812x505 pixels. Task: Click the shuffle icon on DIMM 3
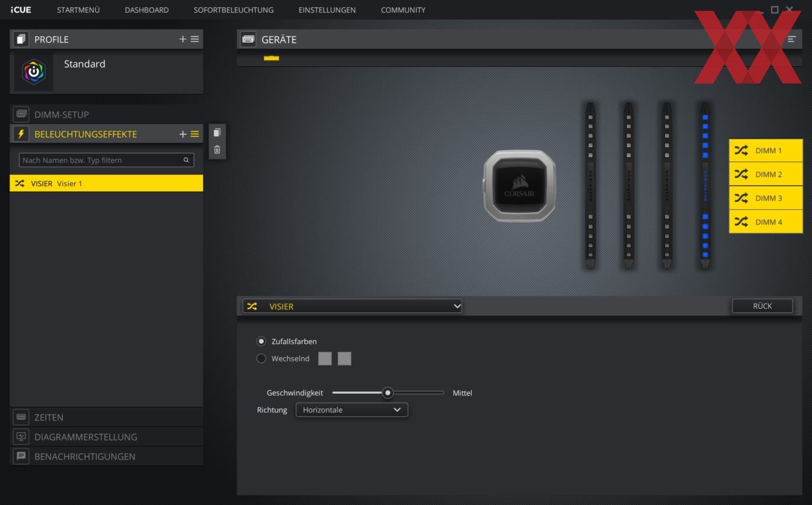pyautogui.click(x=741, y=198)
